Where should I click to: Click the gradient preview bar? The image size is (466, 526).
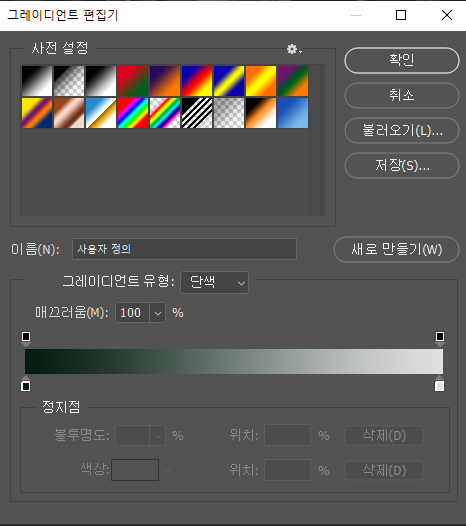(x=234, y=361)
